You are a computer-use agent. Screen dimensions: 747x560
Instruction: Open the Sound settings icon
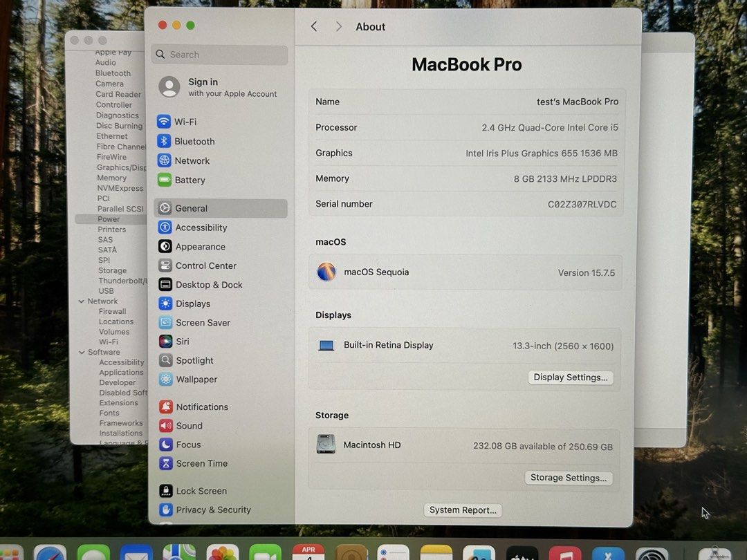pos(166,425)
